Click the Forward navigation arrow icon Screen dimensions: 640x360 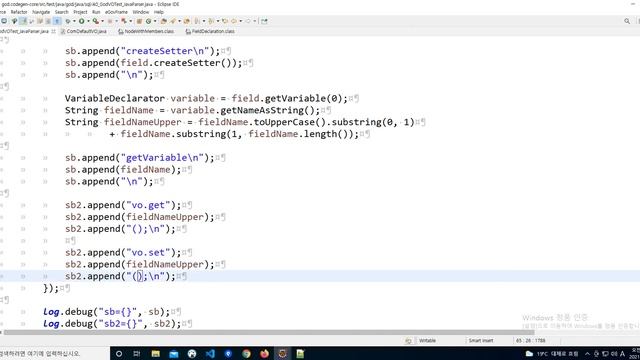[248, 21]
